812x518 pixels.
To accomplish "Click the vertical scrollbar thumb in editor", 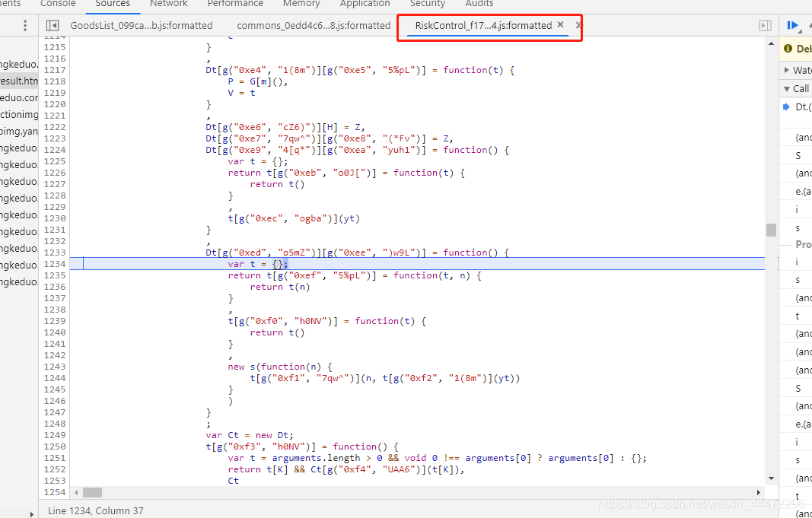I will point(771,230).
